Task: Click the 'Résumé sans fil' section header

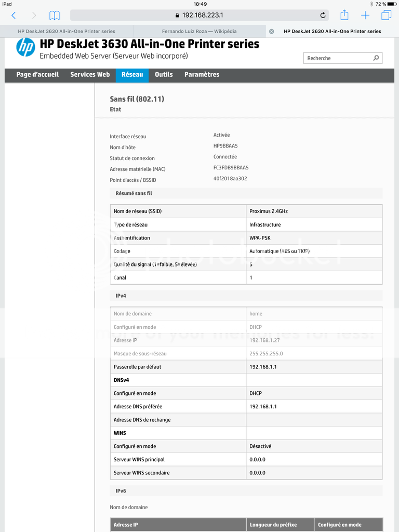Action: (x=246, y=193)
